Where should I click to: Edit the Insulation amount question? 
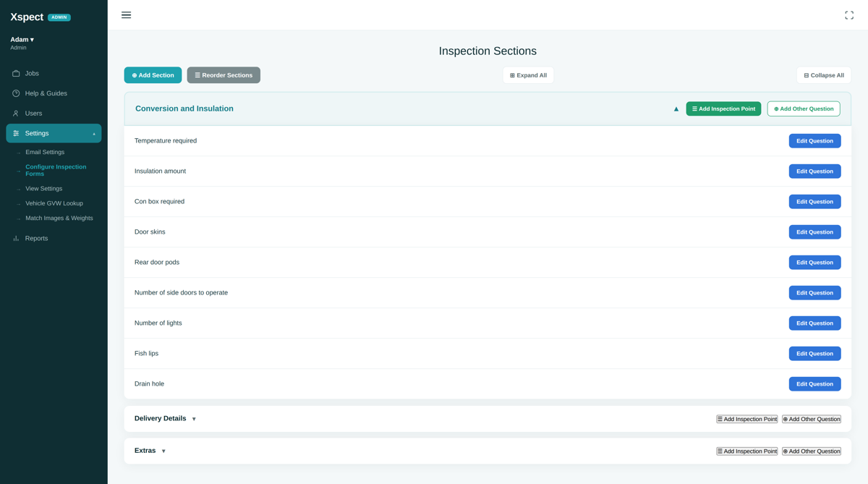(814, 171)
